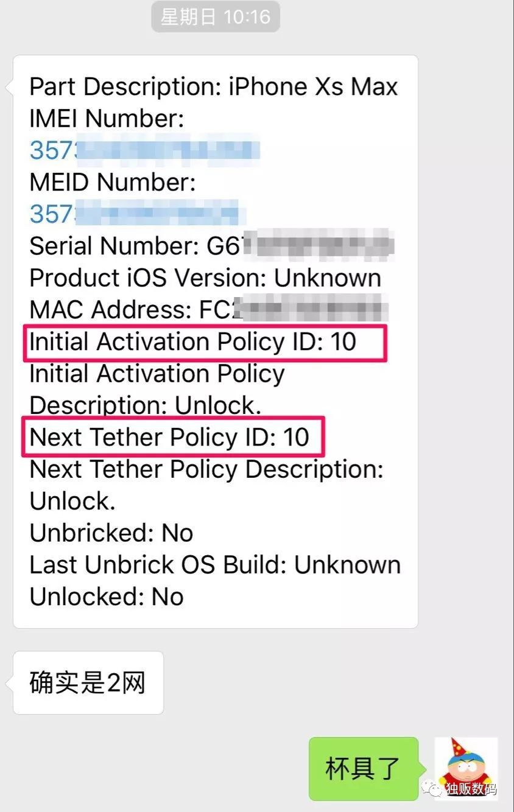Image resolution: width=514 pixels, height=812 pixels.
Task: Tap the Unlocked: No line
Action: point(107,597)
